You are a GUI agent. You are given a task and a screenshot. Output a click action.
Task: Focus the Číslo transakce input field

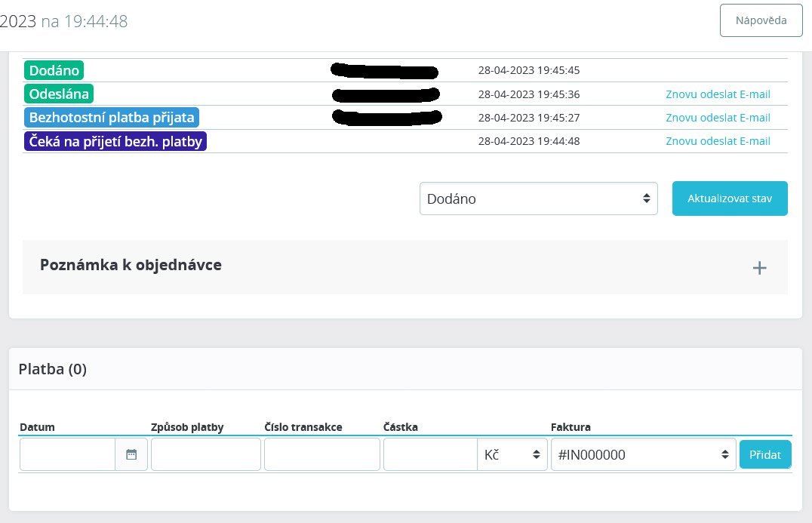coord(322,454)
